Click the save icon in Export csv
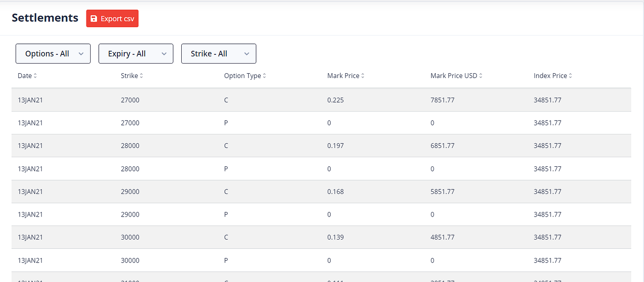The image size is (644, 282). [x=94, y=18]
